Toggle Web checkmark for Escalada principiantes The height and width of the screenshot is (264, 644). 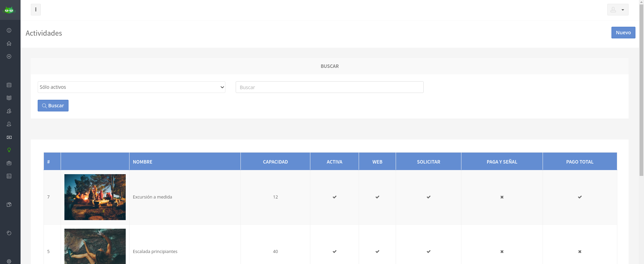(x=377, y=252)
